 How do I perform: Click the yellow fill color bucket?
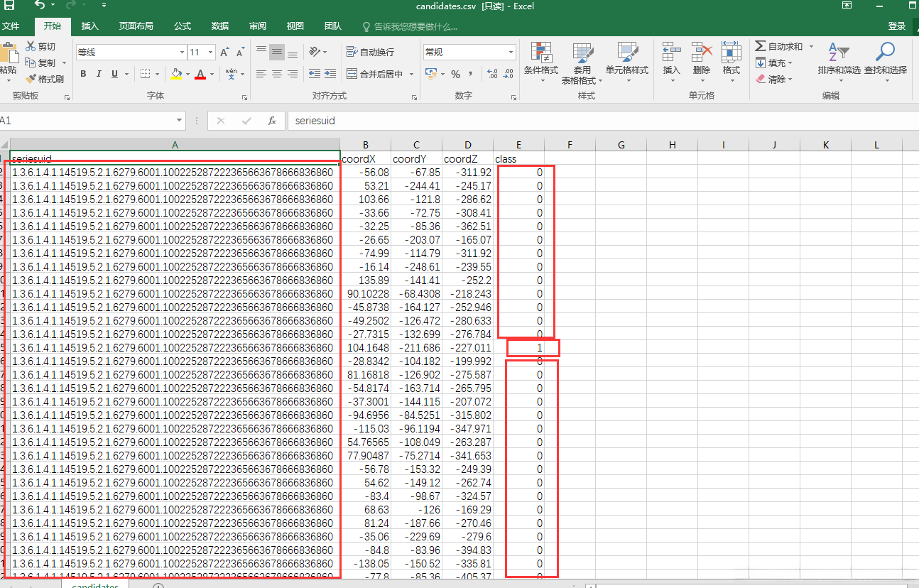point(177,74)
